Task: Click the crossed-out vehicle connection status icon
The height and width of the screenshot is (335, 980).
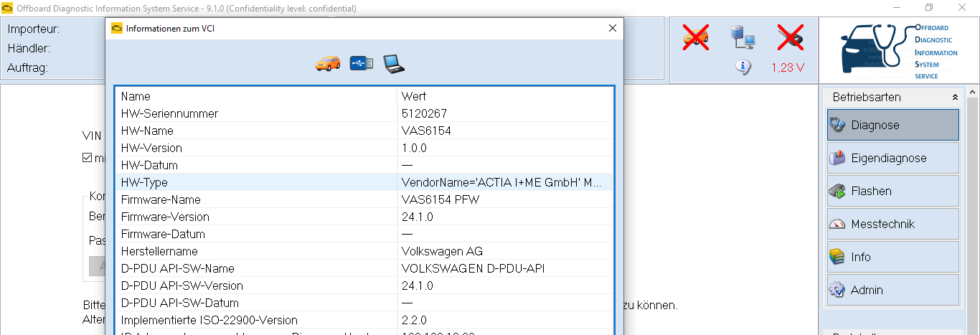Action: pyautogui.click(x=695, y=37)
